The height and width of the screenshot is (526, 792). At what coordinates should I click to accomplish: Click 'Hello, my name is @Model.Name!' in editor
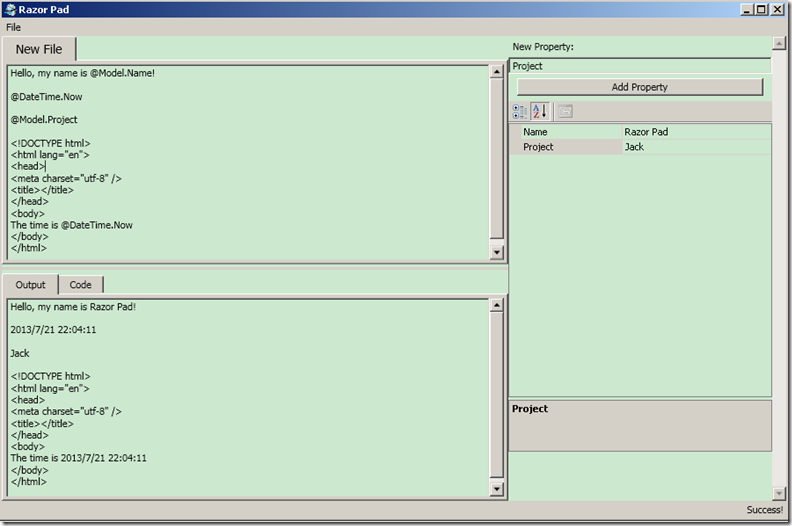82,73
